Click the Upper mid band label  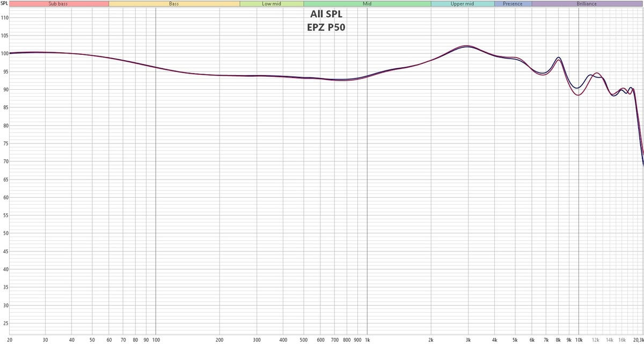pyautogui.click(x=462, y=3)
